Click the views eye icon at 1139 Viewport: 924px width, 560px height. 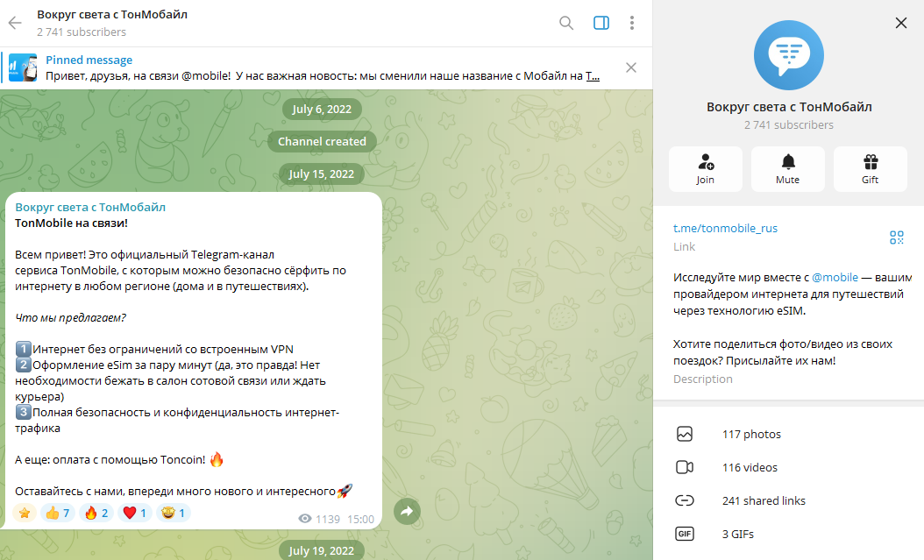305,519
